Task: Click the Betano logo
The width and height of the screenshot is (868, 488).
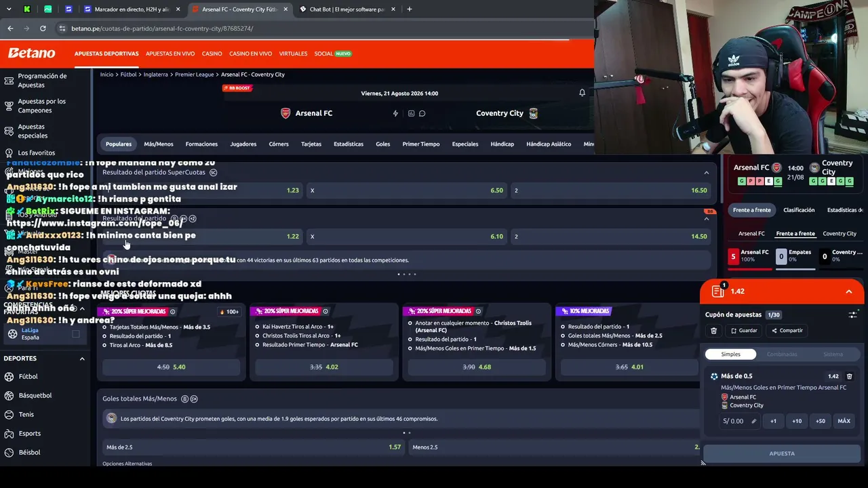Action: pyautogui.click(x=31, y=53)
